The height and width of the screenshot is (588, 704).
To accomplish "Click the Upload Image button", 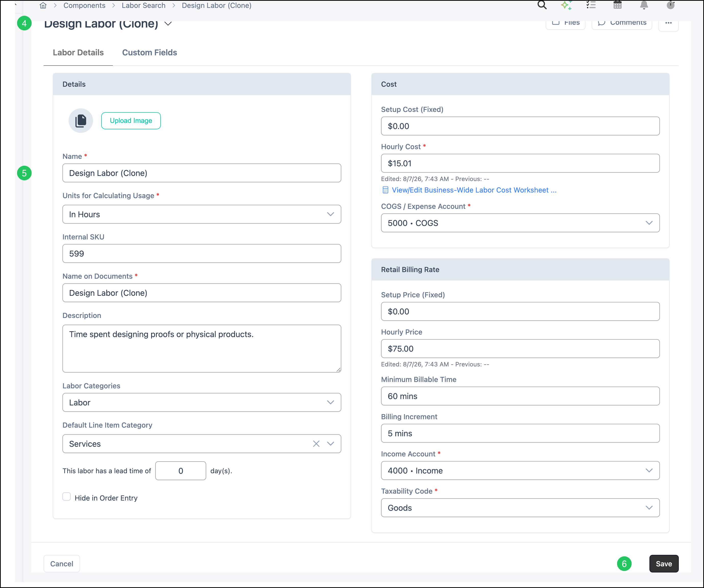I will coord(131,121).
